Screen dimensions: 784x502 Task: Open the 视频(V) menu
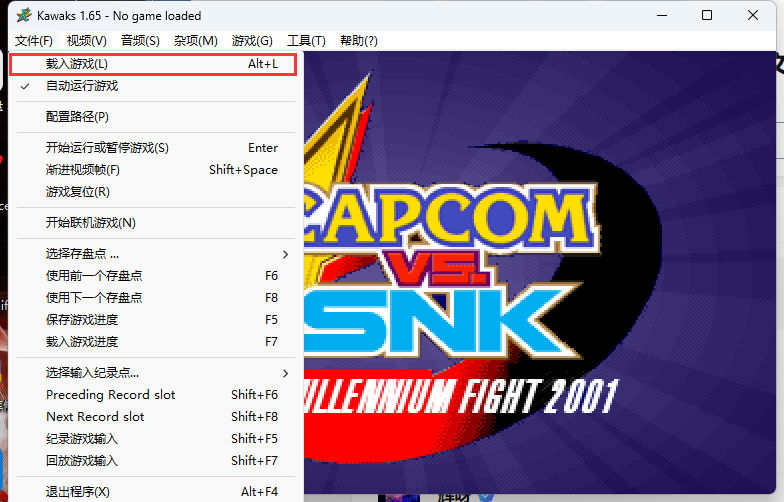coord(87,41)
